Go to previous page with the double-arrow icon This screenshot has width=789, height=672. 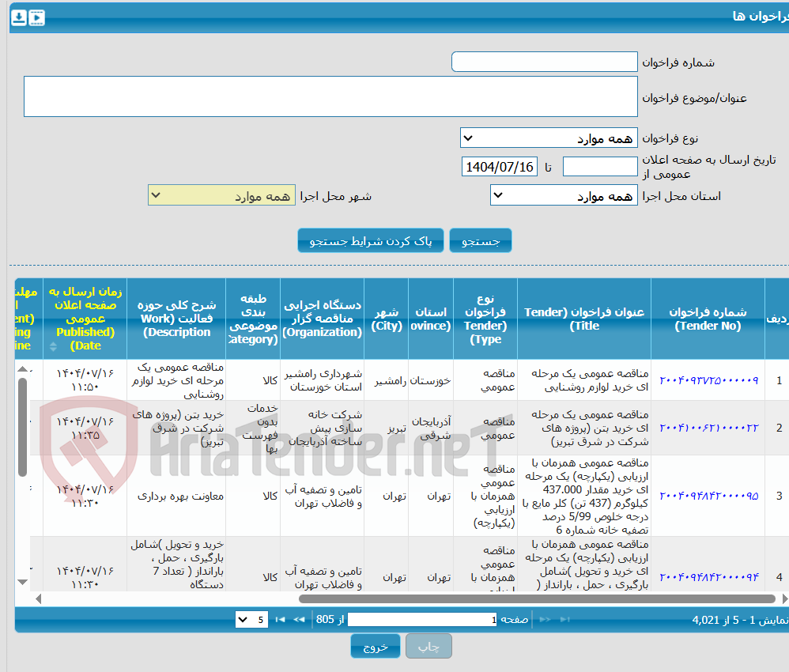[298, 619]
